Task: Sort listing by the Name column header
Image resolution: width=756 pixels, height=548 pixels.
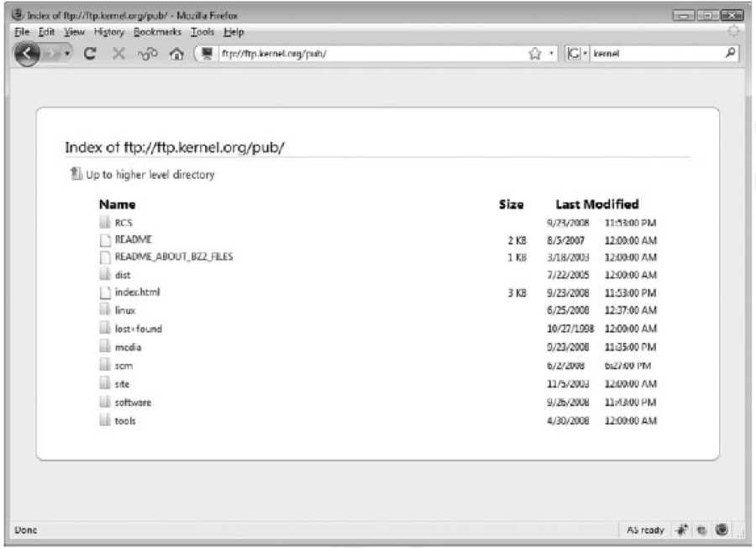Action: click(117, 204)
